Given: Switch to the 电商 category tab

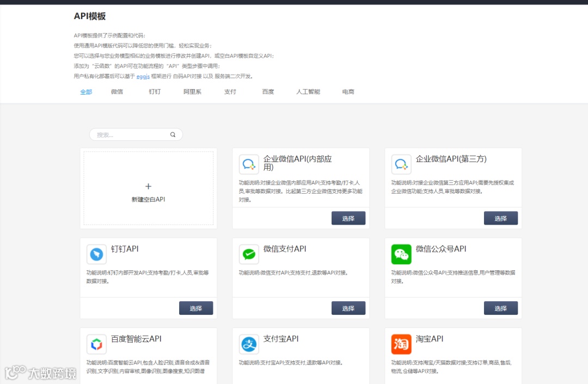Looking at the screenshot, I should click(348, 92).
